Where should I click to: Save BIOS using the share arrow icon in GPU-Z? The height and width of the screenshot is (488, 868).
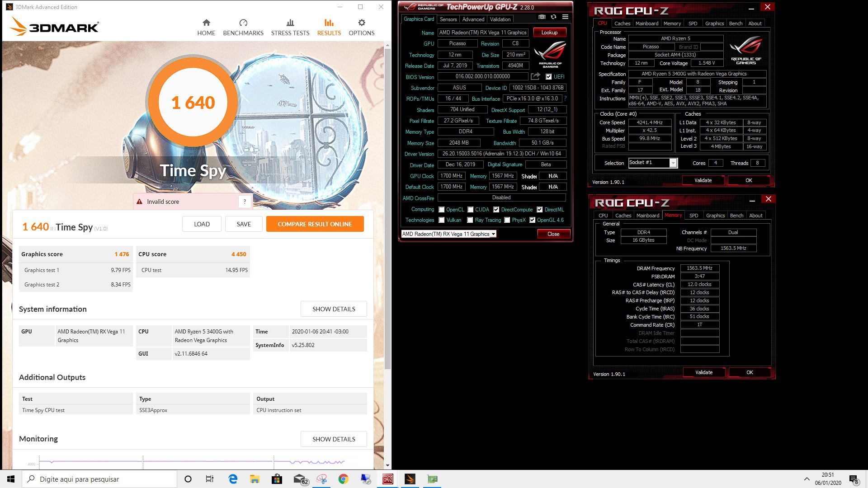[536, 76]
